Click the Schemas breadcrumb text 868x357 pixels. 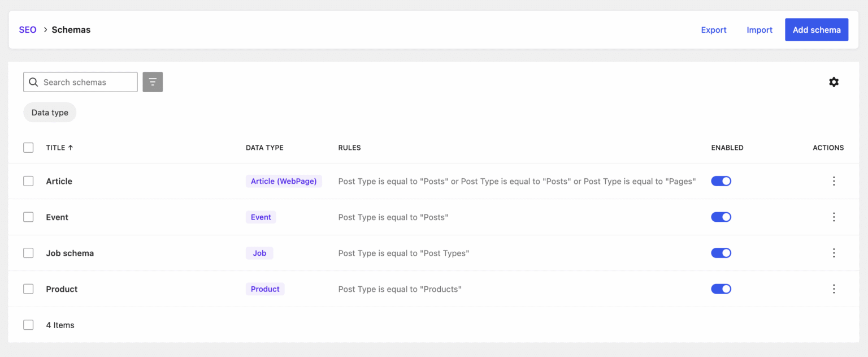coord(71,30)
